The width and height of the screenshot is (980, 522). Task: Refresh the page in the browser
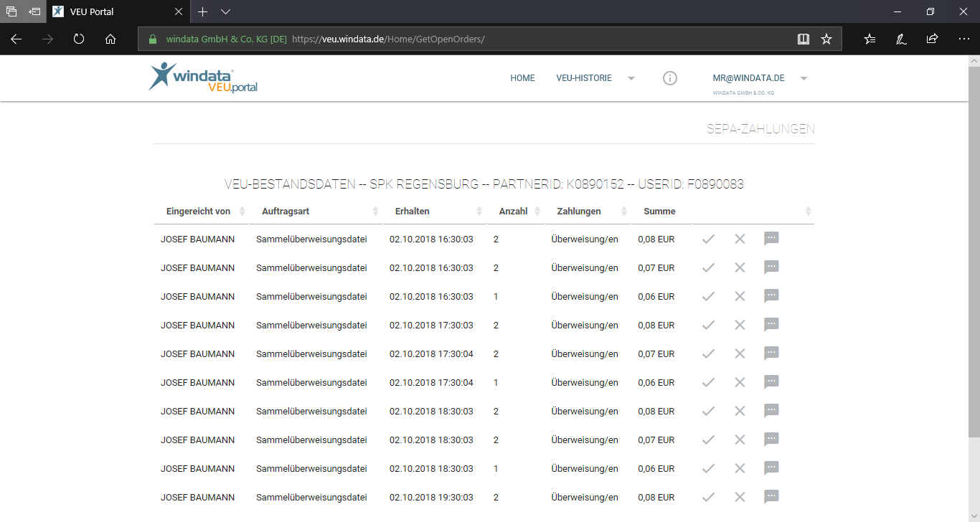coord(79,39)
